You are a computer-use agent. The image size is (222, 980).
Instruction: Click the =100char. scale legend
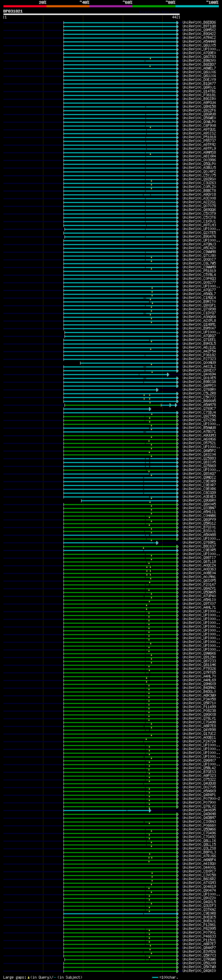click(x=165, y=977)
